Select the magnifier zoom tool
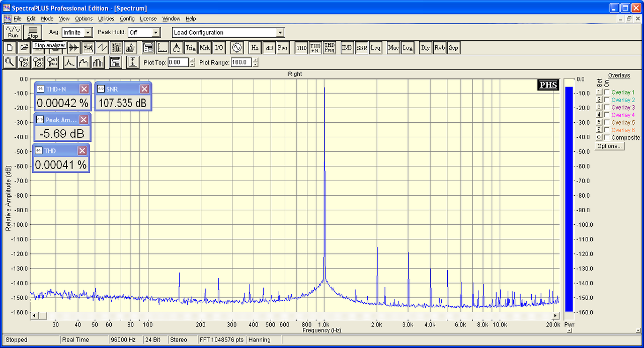Viewport: 644px width, 348px height. 10,62
